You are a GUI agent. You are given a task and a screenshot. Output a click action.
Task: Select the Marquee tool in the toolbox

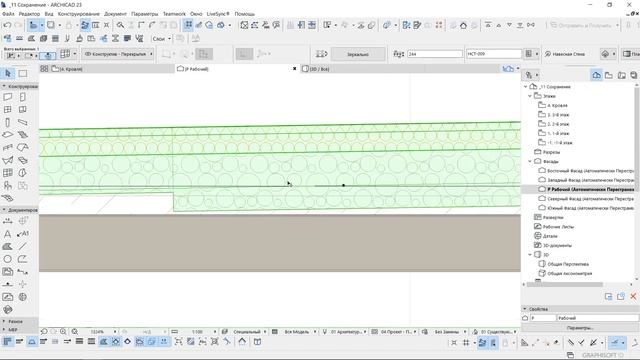point(23,73)
